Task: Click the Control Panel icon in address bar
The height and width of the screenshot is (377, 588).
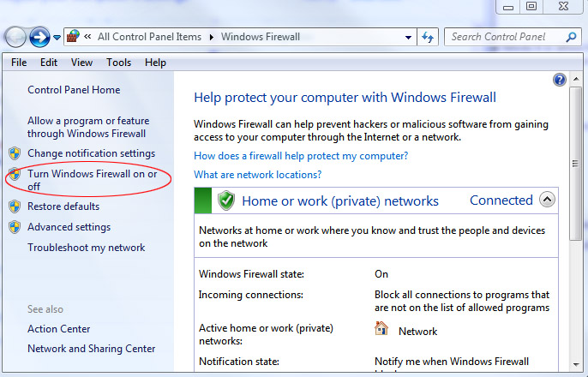Action: pos(74,37)
